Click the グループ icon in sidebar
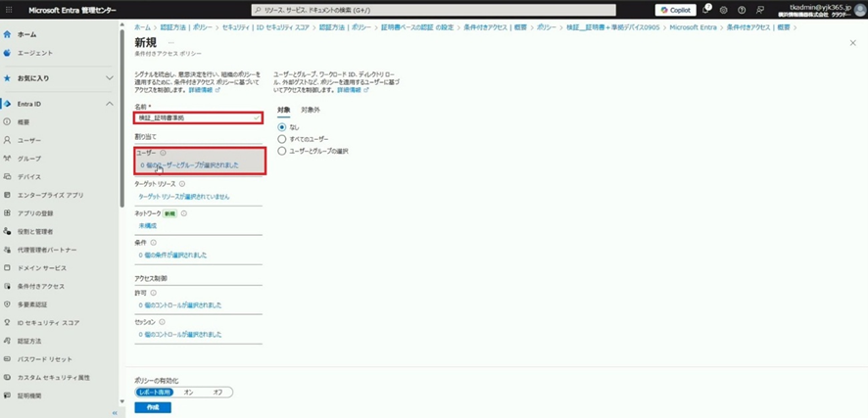868x418 pixels. pos(8,158)
